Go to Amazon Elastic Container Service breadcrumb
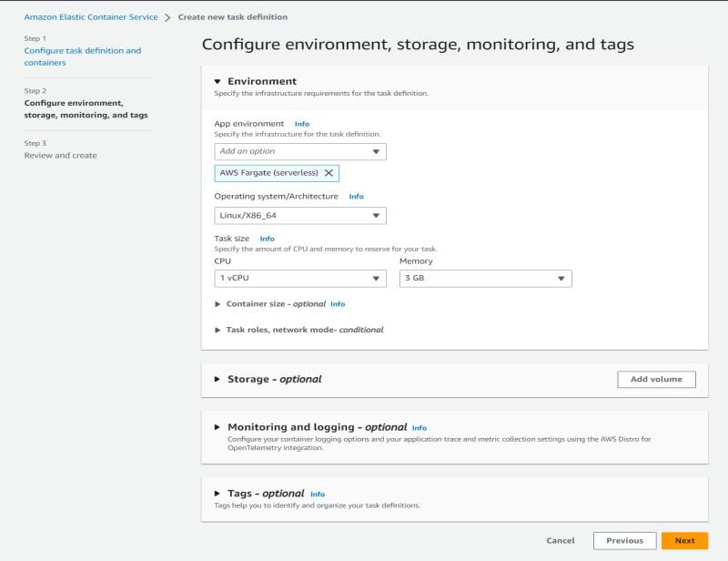Viewport: 728px width, 561px height. coord(90,17)
